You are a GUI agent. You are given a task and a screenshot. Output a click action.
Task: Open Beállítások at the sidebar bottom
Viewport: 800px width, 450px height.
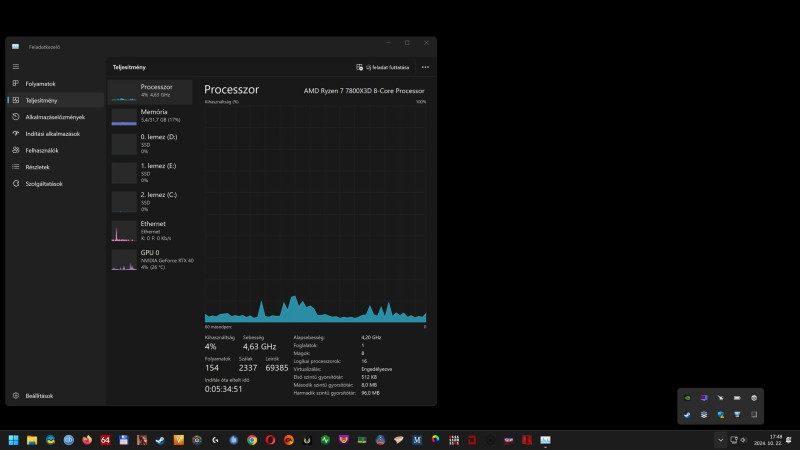click(x=56, y=395)
